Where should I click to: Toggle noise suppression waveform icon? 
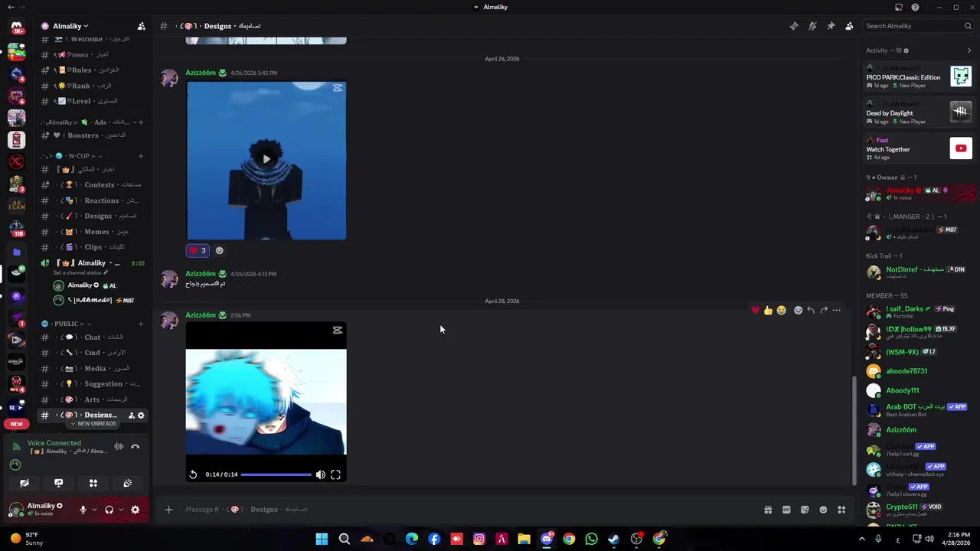[x=119, y=447]
